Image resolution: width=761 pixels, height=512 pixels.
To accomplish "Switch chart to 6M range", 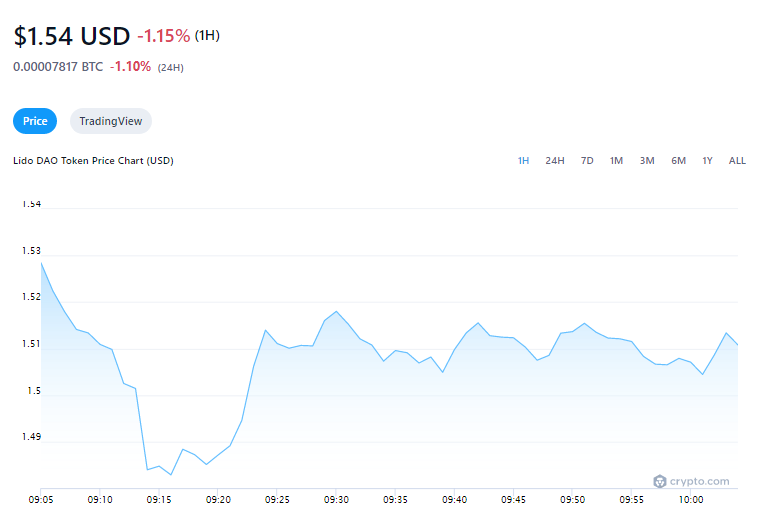I will point(678,161).
